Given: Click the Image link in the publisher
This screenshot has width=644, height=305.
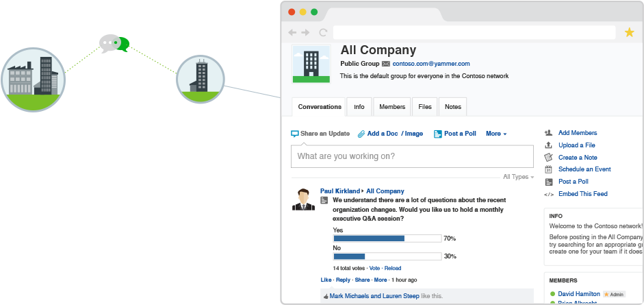Looking at the screenshot, I should coord(414,134).
